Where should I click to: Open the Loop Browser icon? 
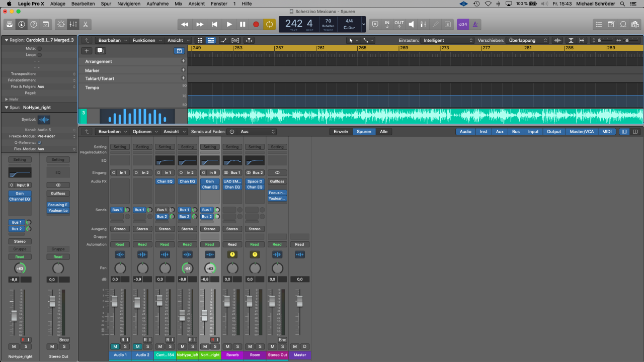623,24
